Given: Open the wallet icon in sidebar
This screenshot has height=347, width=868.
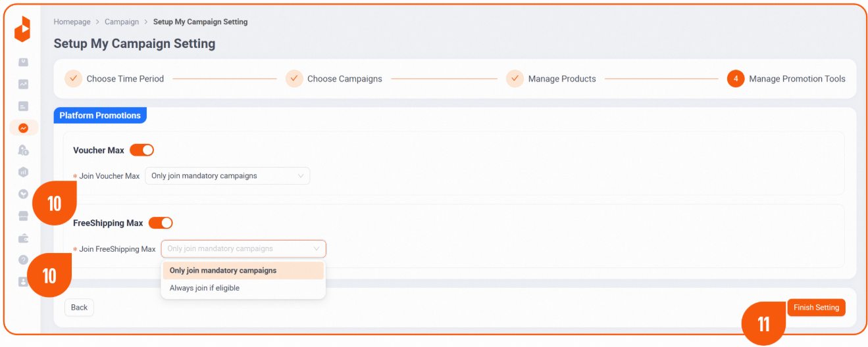Looking at the screenshot, I should pyautogui.click(x=23, y=238).
